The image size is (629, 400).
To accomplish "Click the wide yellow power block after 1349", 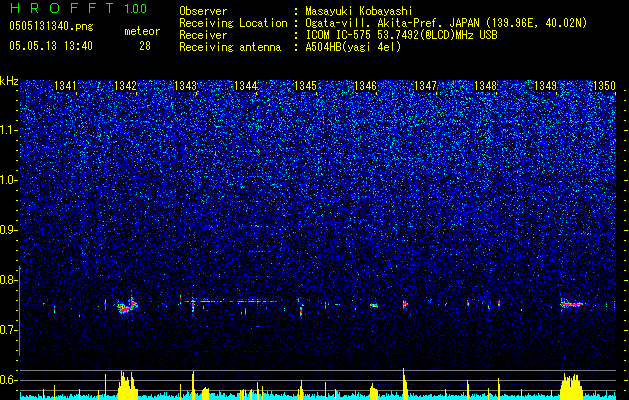I will pyautogui.click(x=571, y=387).
